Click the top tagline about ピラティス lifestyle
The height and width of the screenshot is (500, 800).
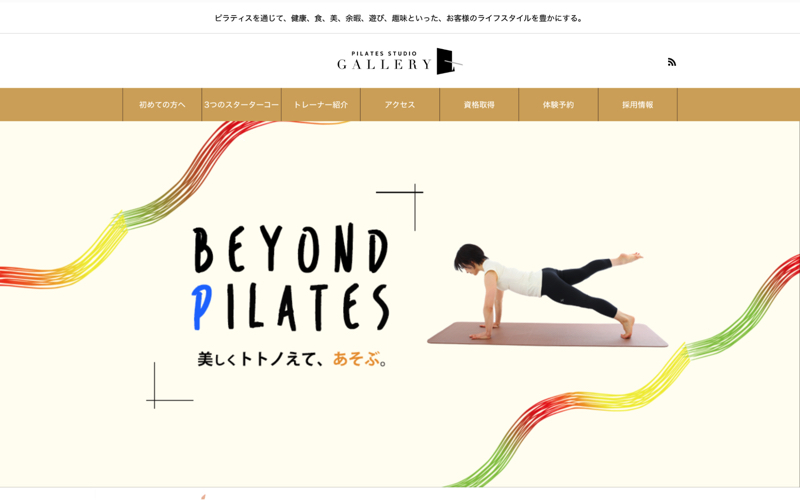point(399,18)
